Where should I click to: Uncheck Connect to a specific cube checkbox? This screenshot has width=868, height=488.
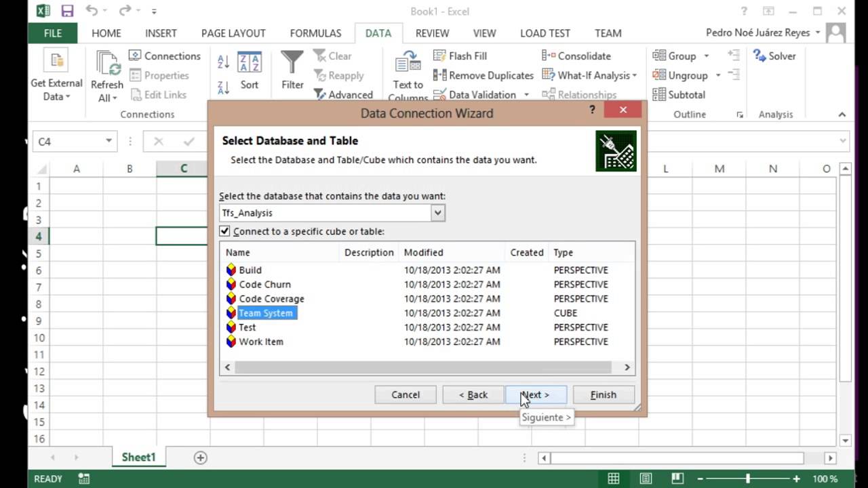(x=225, y=231)
